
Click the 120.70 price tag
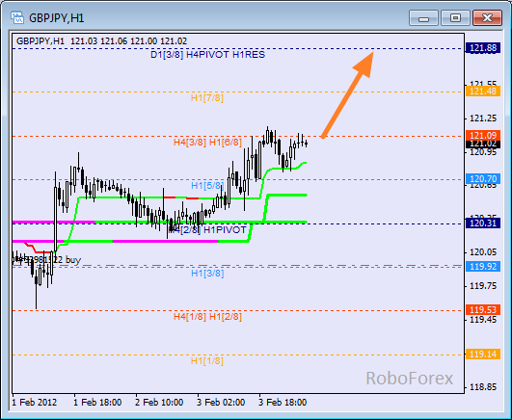tap(483, 179)
